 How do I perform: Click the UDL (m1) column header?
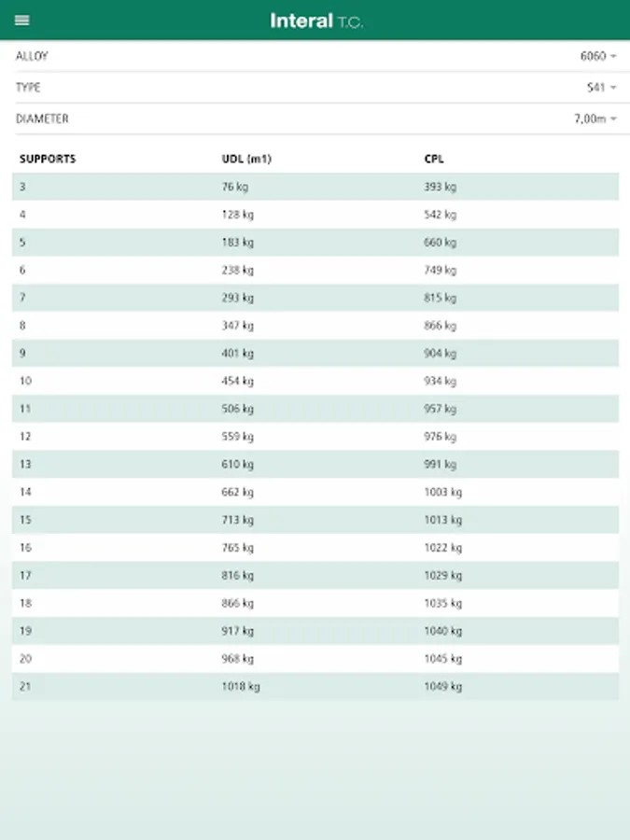pos(246,159)
